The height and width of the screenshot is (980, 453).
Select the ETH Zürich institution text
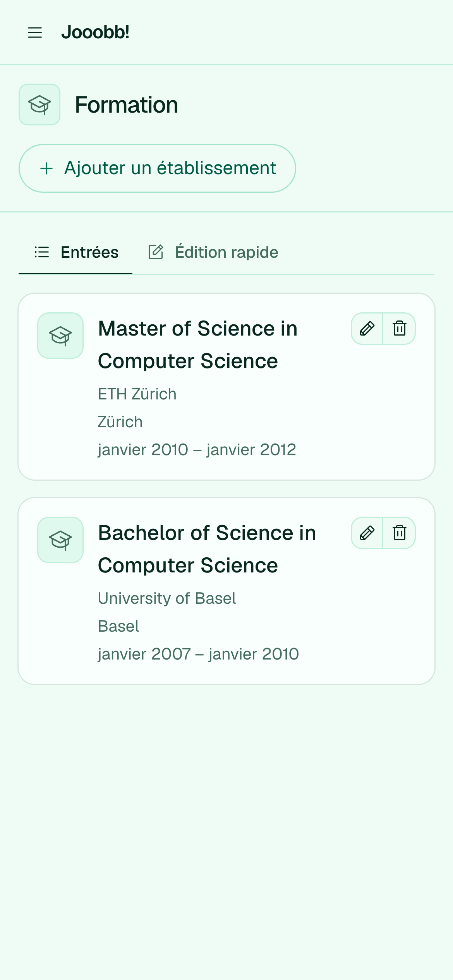coord(137,394)
